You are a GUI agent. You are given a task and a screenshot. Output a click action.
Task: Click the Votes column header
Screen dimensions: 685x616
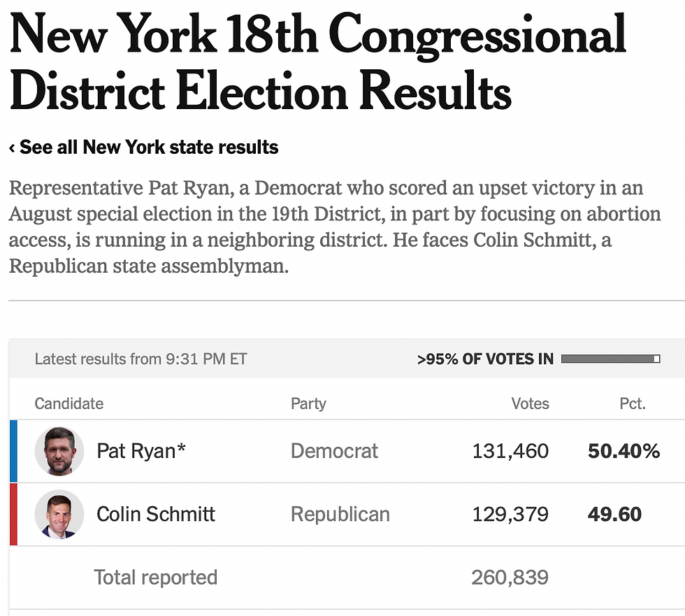[530, 403]
